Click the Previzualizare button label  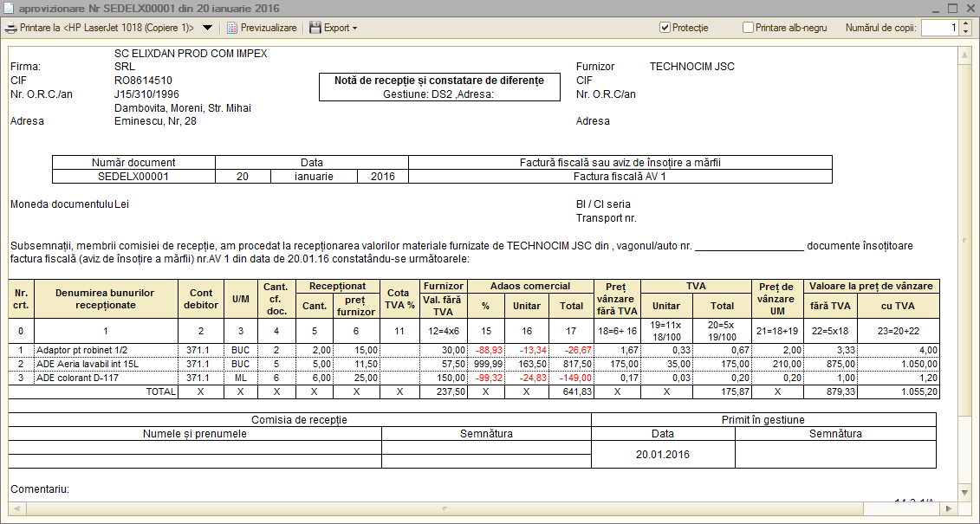coord(269,28)
